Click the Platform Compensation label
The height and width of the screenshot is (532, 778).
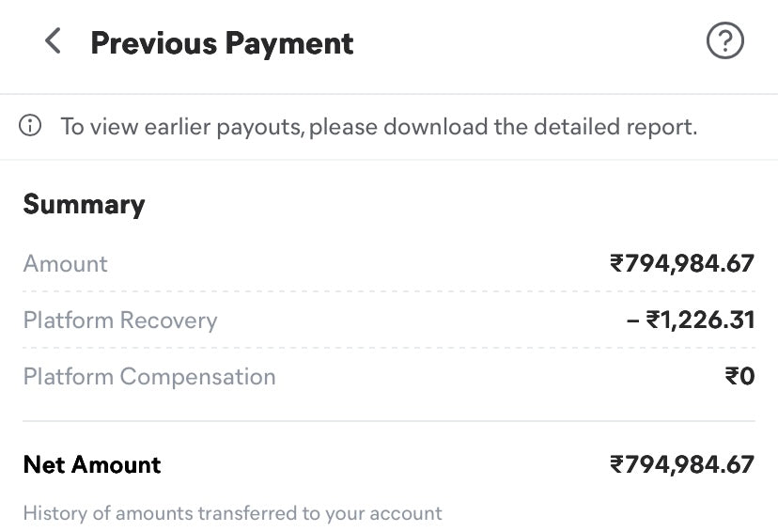(x=149, y=377)
